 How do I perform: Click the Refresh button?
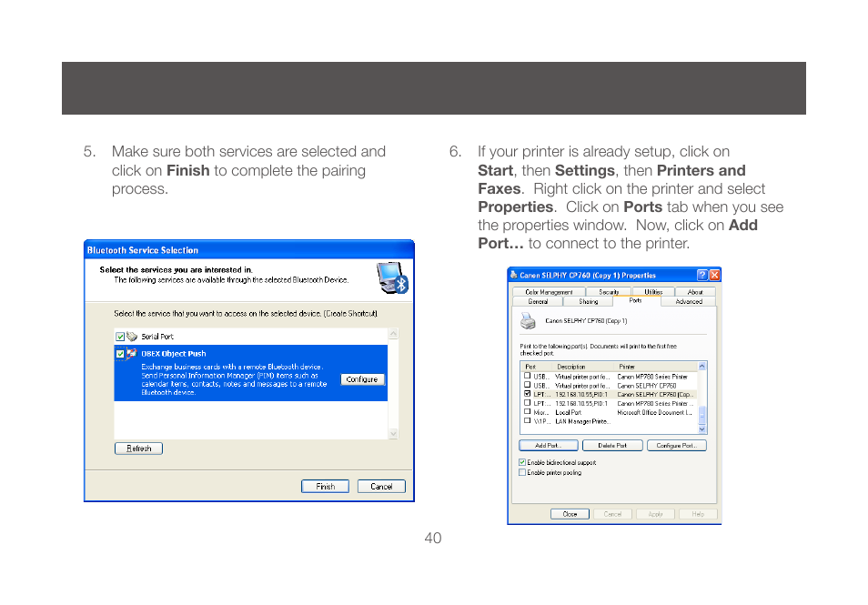click(138, 449)
